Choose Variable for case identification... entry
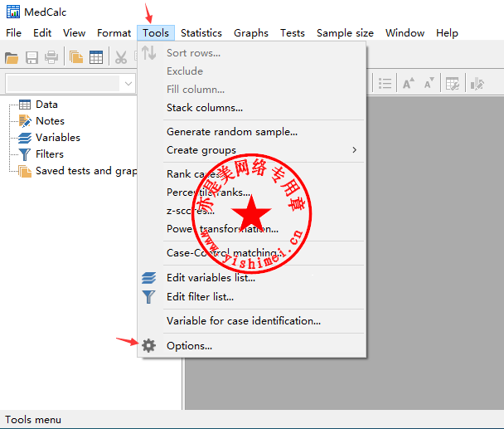504x429 pixels. pyautogui.click(x=252, y=321)
